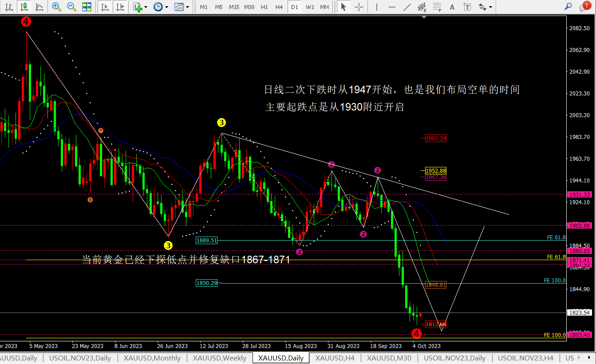The height and width of the screenshot is (364, 596).
Task: Open the XAUUSD,M30 chart tab
Action: [x=389, y=358]
